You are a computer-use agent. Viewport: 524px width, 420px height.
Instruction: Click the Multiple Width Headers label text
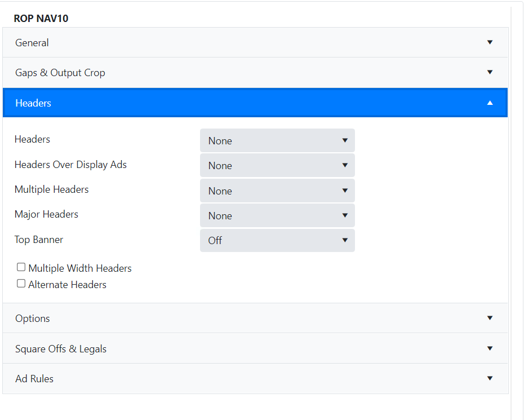pyautogui.click(x=80, y=268)
